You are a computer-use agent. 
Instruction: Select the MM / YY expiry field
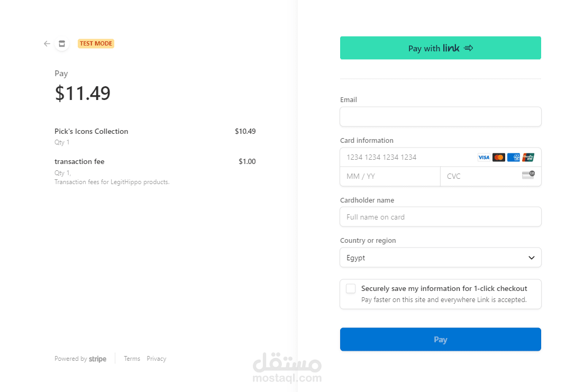[x=390, y=176]
